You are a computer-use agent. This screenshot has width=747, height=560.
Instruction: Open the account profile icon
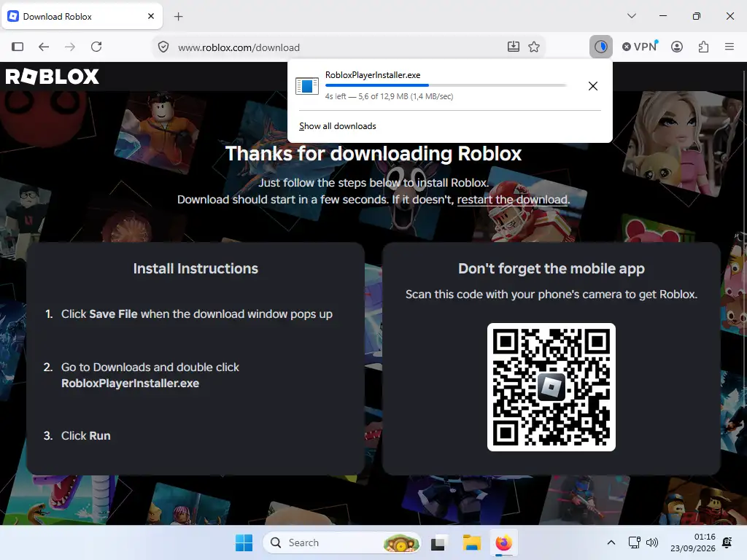click(x=676, y=47)
